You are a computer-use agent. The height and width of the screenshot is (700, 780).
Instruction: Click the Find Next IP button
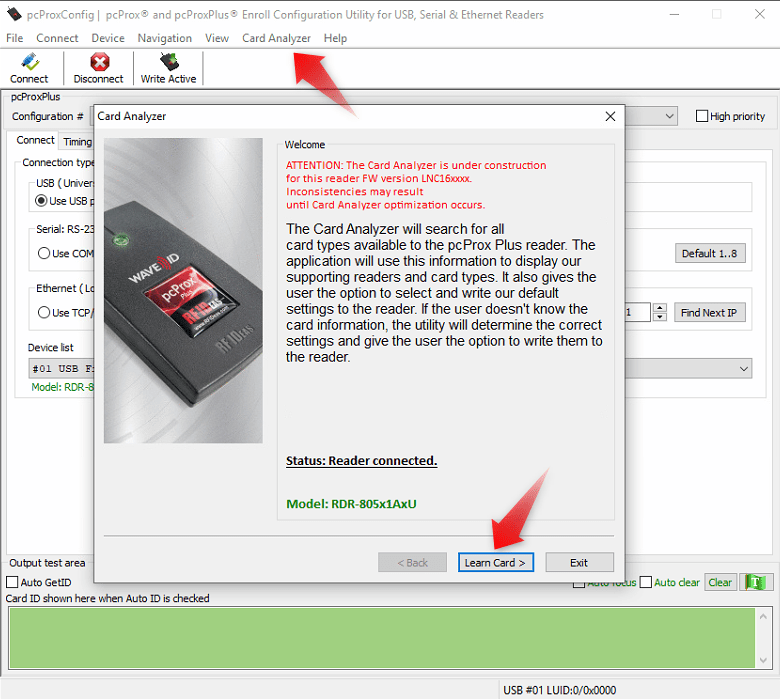[709, 313]
